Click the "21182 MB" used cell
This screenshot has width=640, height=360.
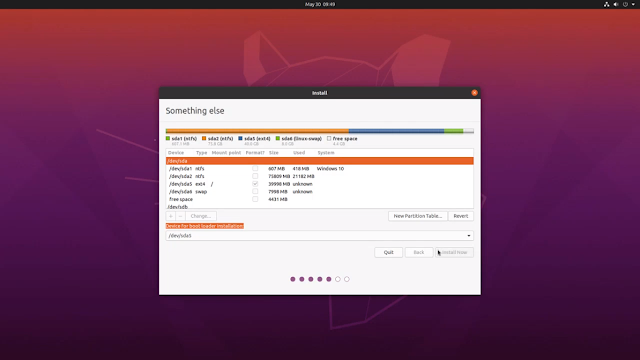coord(303,176)
